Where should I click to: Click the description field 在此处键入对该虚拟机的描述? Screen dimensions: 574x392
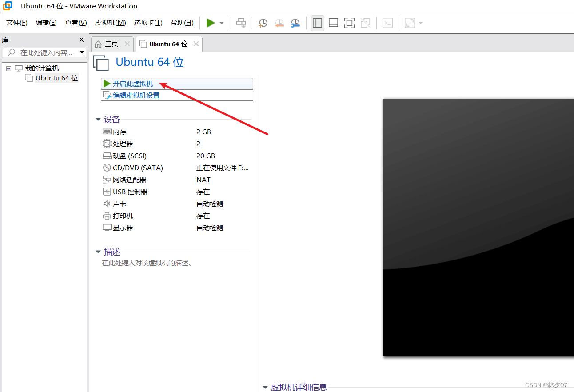pos(147,263)
